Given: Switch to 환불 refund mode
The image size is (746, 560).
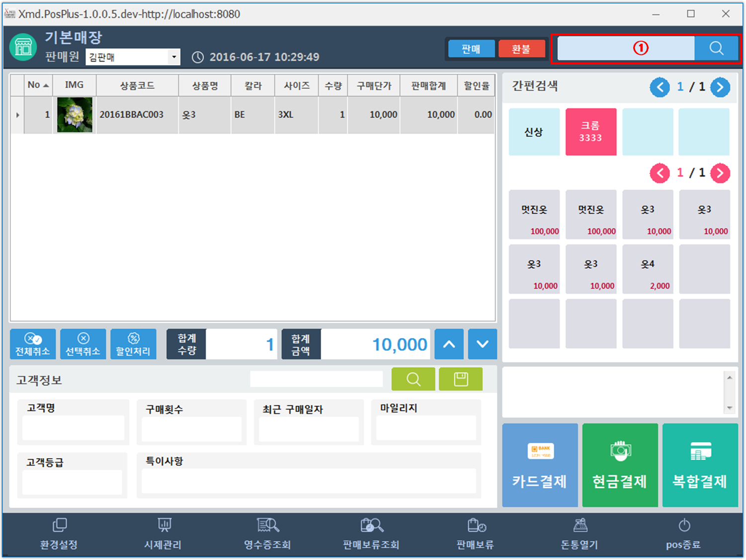Looking at the screenshot, I should (x=521, y=49).
